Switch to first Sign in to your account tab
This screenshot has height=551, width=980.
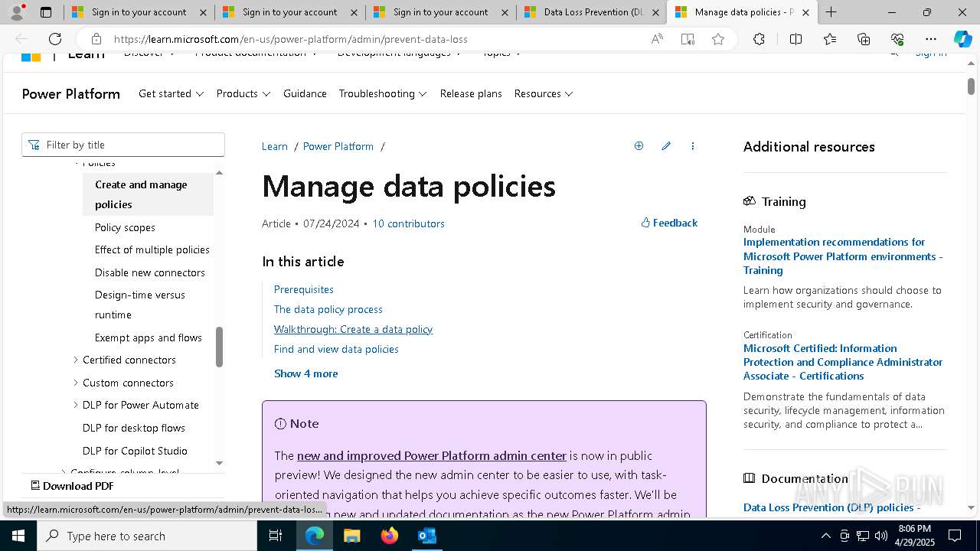coord(139,12)
